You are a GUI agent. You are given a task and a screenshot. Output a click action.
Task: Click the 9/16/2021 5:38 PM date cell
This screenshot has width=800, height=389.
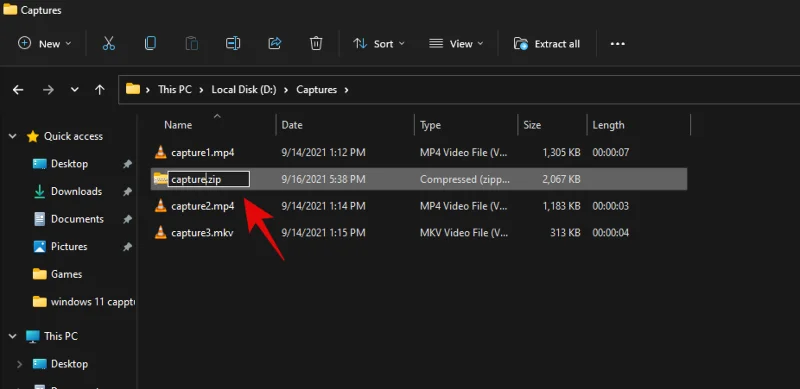pos(323,179)
